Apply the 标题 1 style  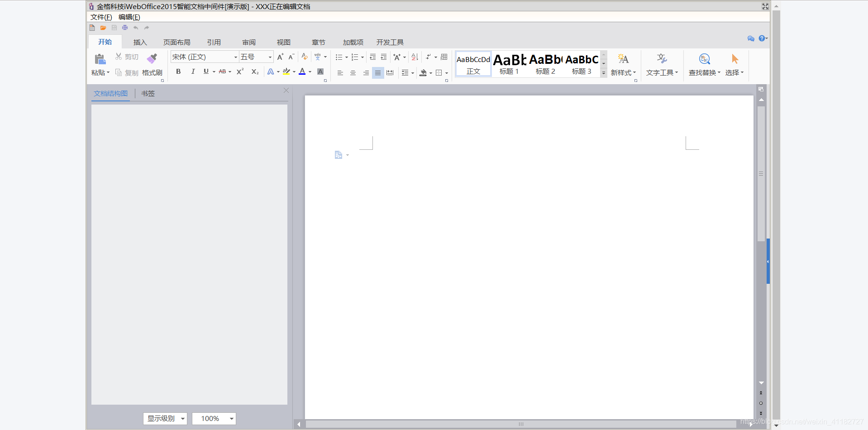(509, 64)
